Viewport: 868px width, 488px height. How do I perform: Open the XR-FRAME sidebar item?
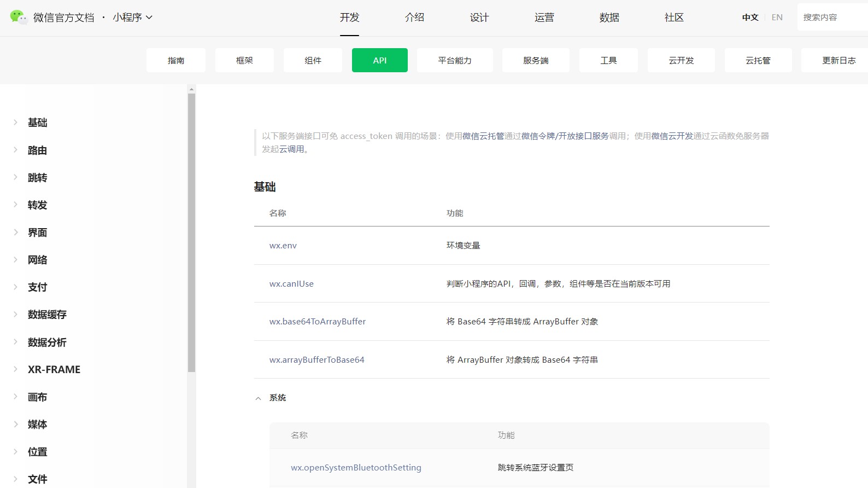pos(54,369)
